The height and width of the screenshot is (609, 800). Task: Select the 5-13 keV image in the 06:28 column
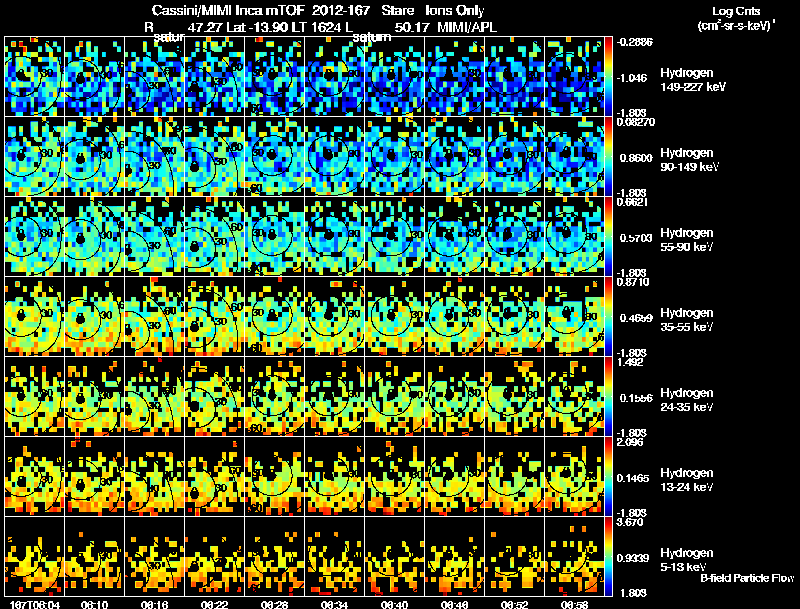274,557
